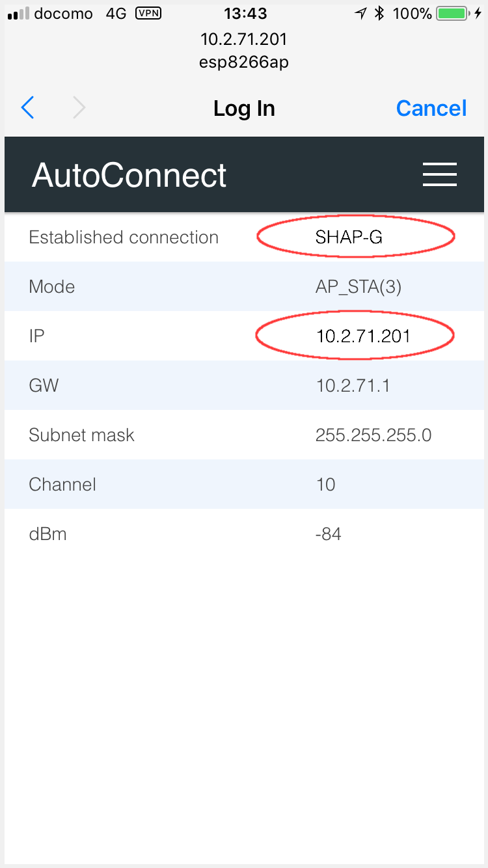Tap the forward arrow in browser header

pos(79,107)
